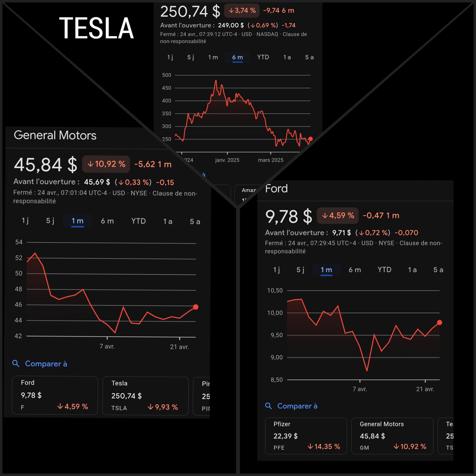
Task: Click the down-arrow 10,92 % badge for General Motors
Action: click(x=106, y=164)
